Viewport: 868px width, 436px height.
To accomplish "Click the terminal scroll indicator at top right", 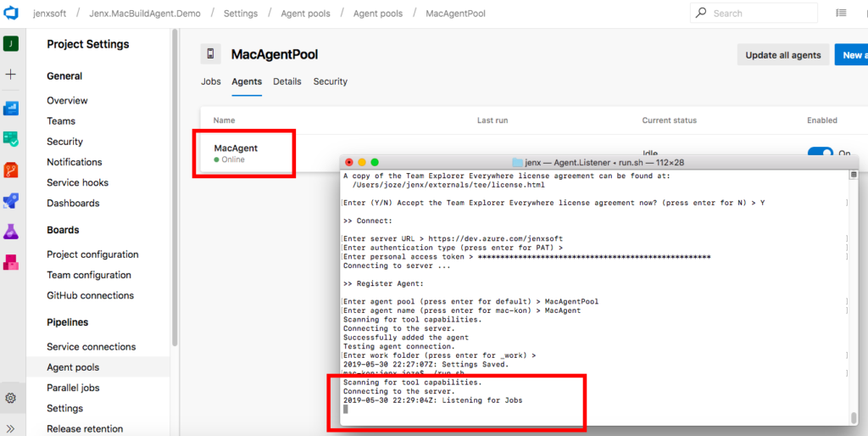I will click(854, 175).
